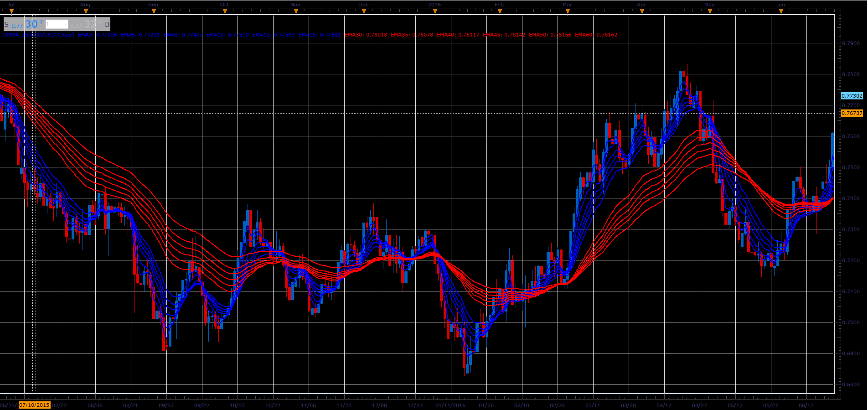This screenshot has width=868, height=410.
Task: Click the 0.7300 price axis label
Action: (x=851, y=229)
